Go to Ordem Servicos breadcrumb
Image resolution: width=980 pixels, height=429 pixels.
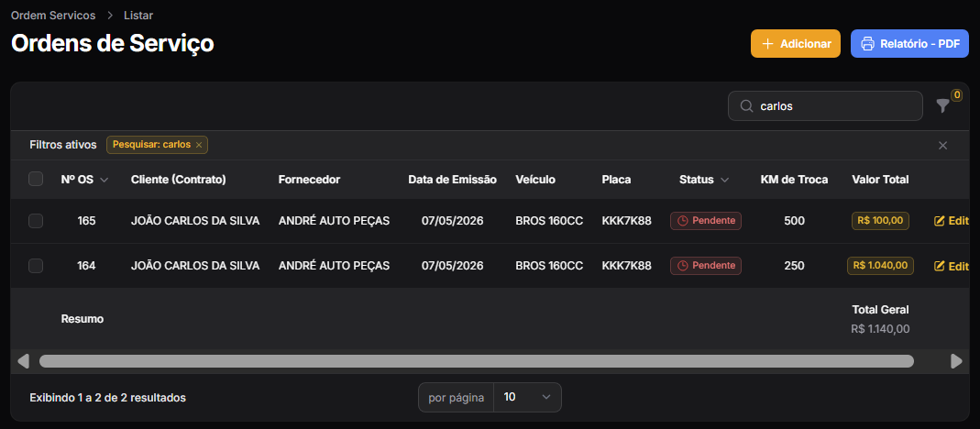53,15
